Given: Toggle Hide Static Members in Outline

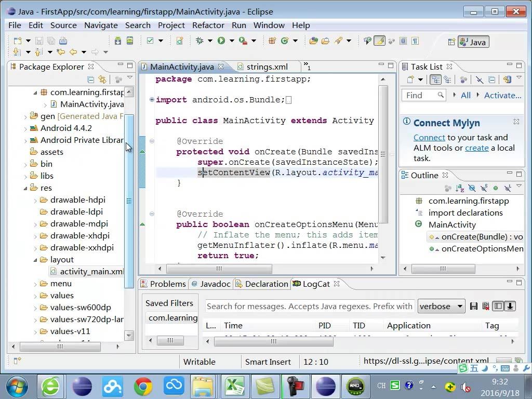Looking at the screenshot, I should coord(484,188).
